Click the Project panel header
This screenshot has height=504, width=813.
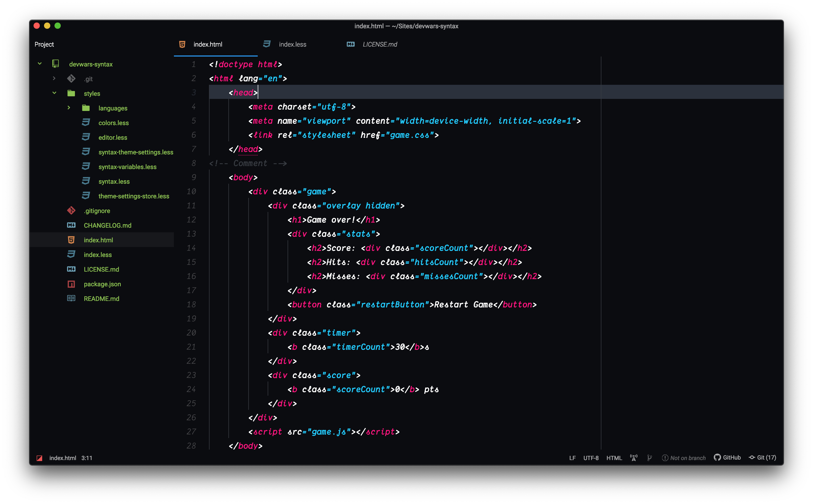click(x=44, y=44)
